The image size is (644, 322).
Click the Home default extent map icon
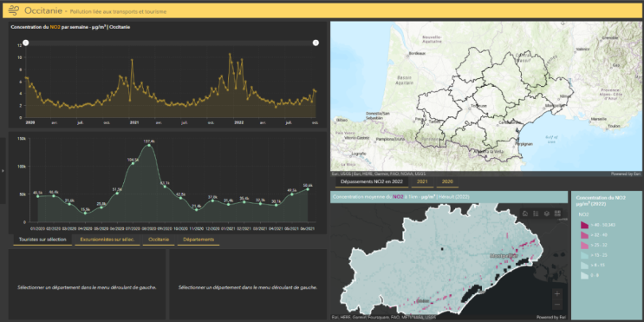pyautogui.click(x=525, y=214)
